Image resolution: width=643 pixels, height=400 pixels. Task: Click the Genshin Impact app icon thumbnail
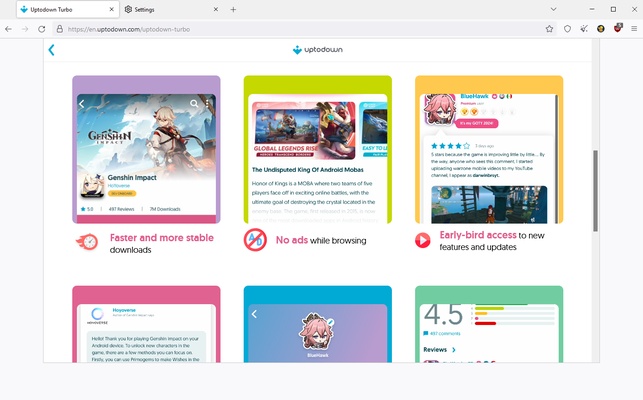point(92,186)
